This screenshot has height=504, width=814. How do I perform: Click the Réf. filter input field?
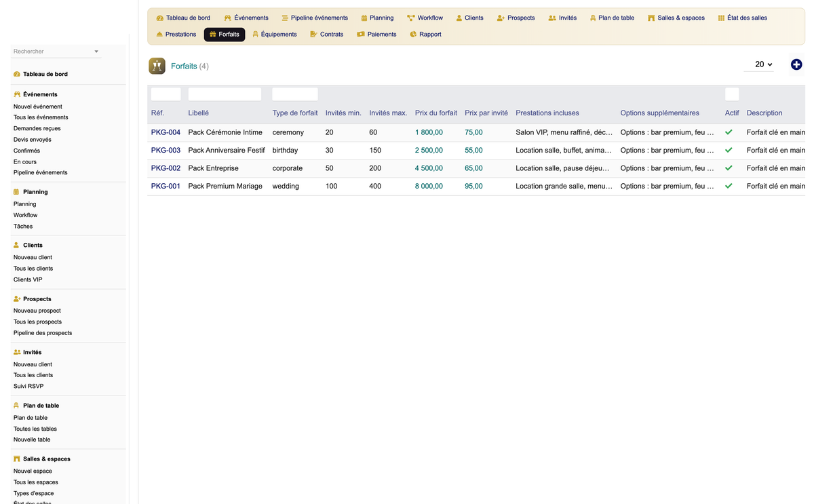click(x=166, y=94)
